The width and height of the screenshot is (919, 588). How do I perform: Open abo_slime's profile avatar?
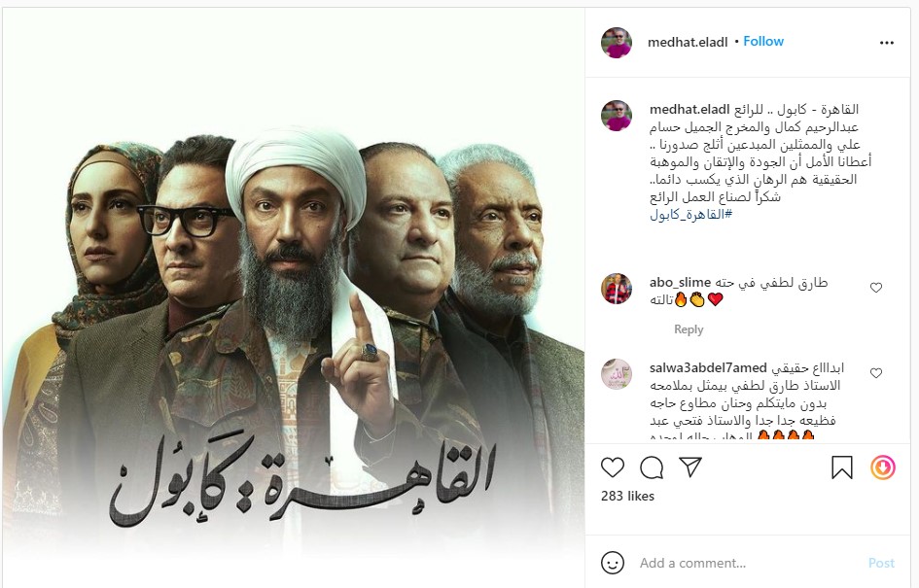617,289
